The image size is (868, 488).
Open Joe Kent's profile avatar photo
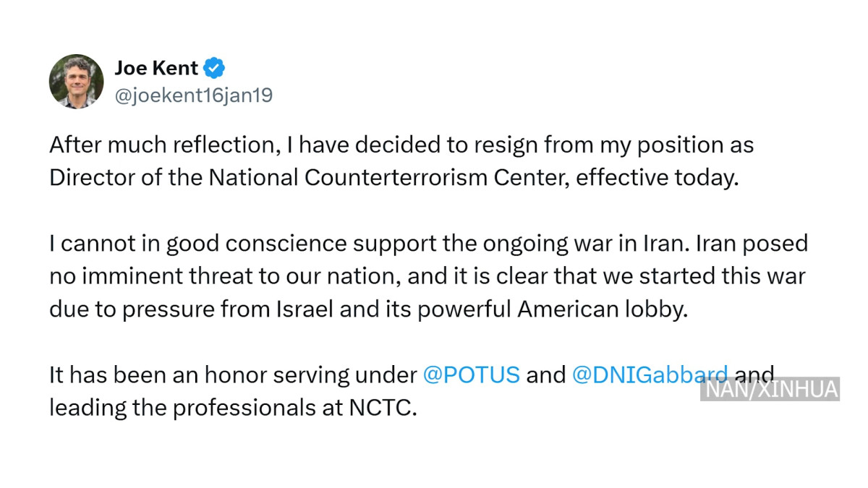[76, 81]
